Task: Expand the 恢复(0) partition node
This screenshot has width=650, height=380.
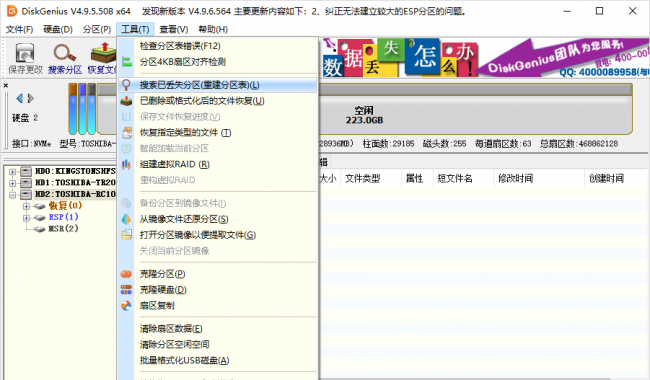Action: point(26,206)
